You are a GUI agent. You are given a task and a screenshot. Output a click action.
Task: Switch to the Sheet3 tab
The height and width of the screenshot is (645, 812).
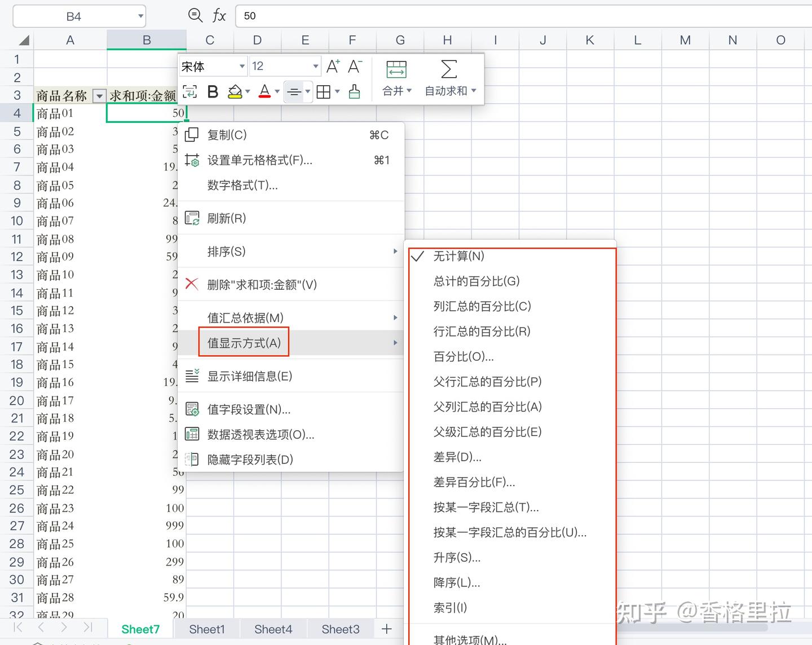click(x=341, y=629)
